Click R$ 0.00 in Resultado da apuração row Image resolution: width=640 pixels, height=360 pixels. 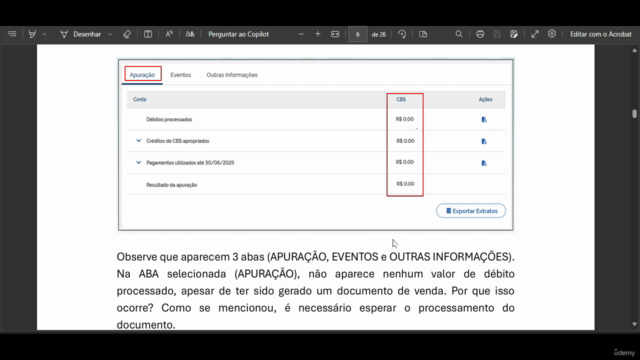click(x=405, y=184)
